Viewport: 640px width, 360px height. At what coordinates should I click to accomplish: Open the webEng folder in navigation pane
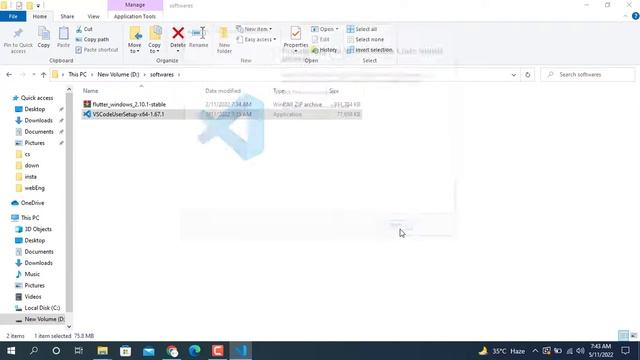click(x=34, y=188)
